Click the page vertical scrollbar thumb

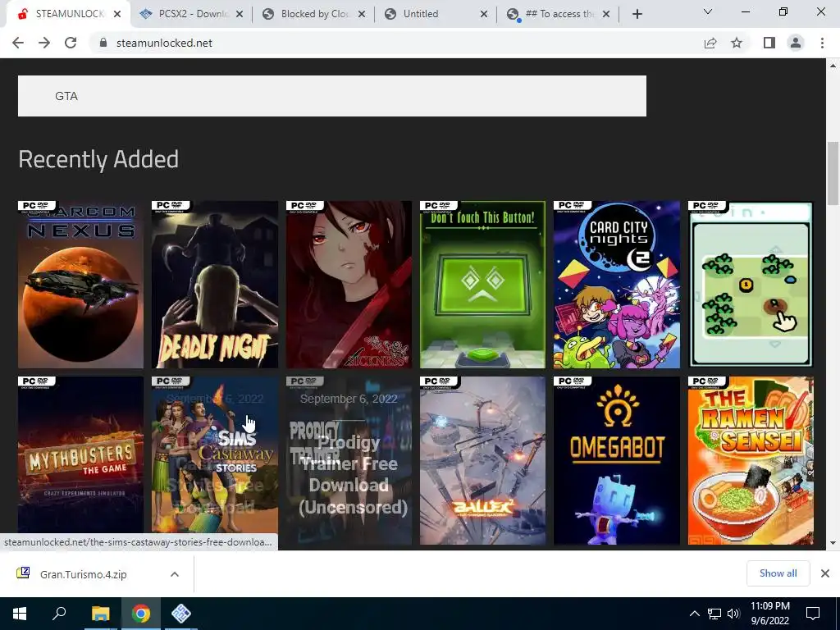click(833, 173)
